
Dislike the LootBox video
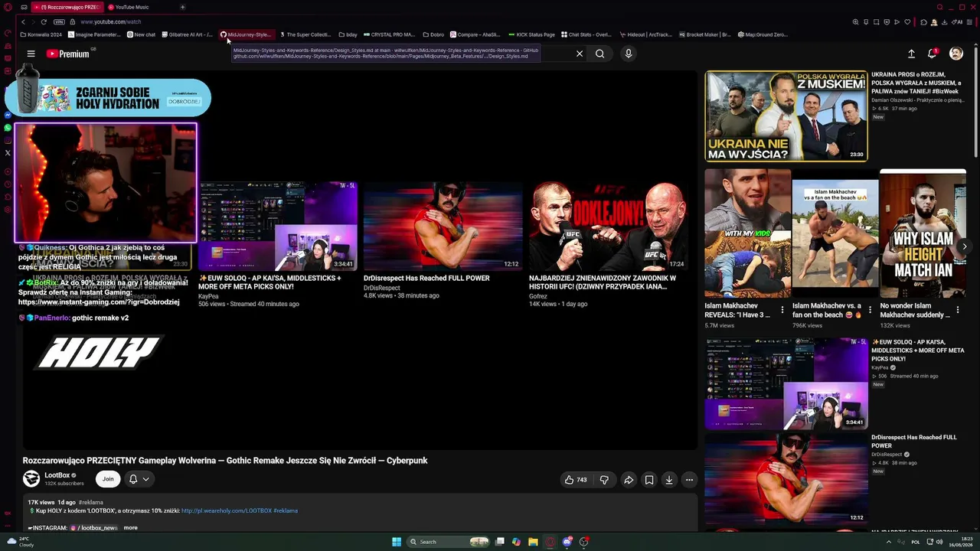[604, 480]
